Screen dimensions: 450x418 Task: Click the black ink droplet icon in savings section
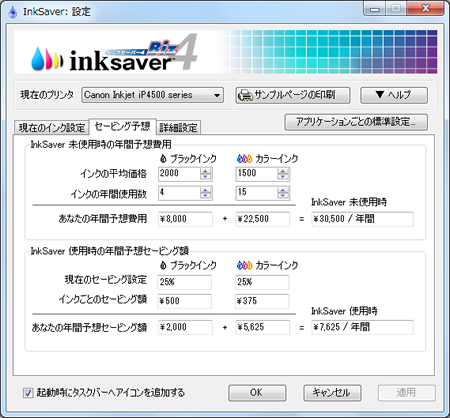point(163,265)
